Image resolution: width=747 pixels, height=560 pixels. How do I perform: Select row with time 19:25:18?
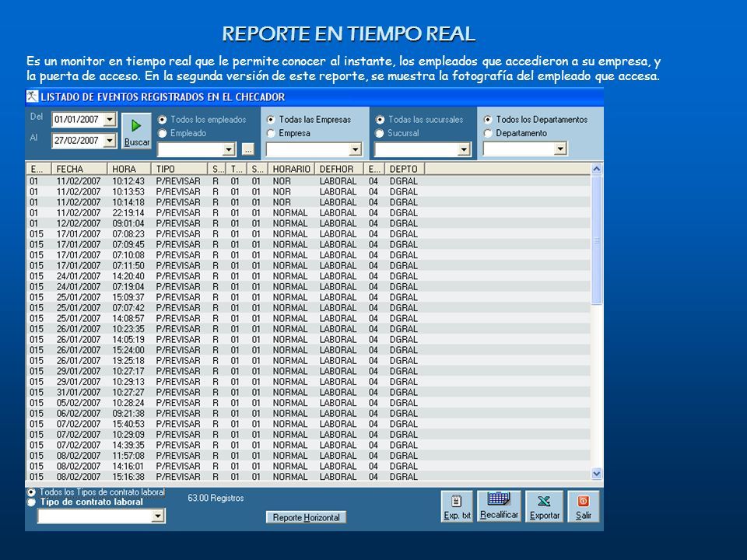point(308,360)
